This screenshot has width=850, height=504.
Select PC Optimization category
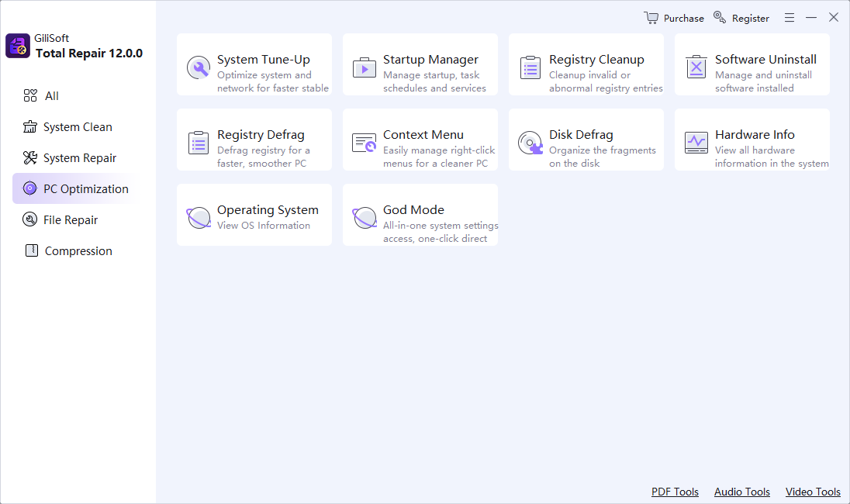pyautogui.click(x=77, y=188)
